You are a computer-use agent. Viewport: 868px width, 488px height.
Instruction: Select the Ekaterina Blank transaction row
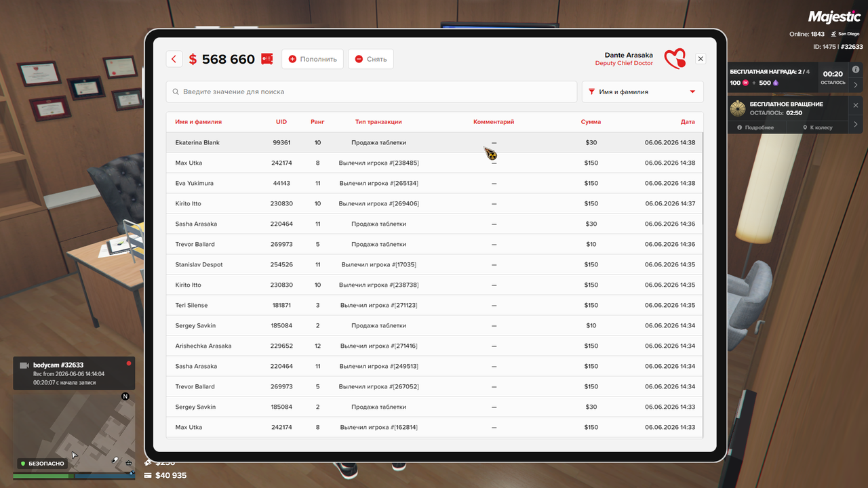(434, 142)
